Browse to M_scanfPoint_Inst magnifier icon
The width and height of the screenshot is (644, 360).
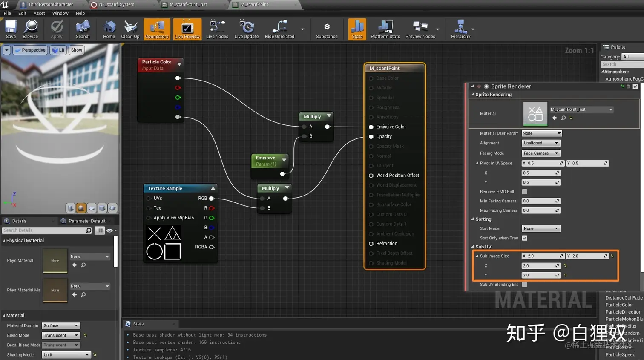[x=563, y=118]
